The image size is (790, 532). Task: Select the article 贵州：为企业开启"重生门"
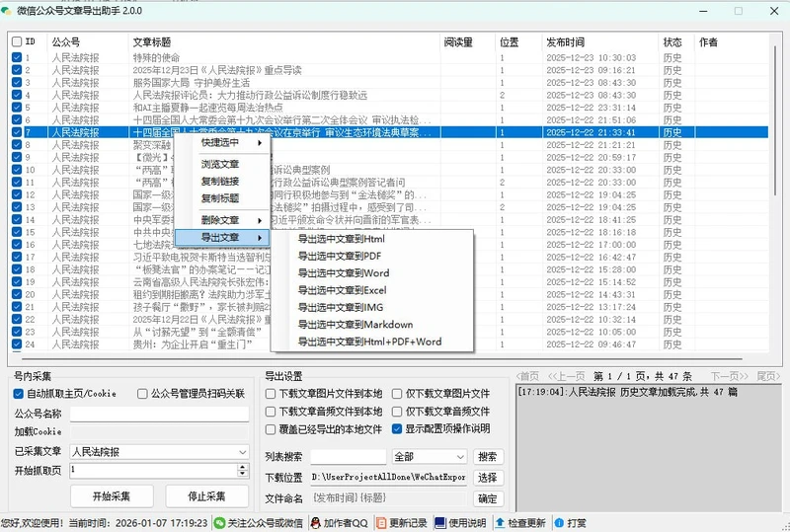(193, 344)
